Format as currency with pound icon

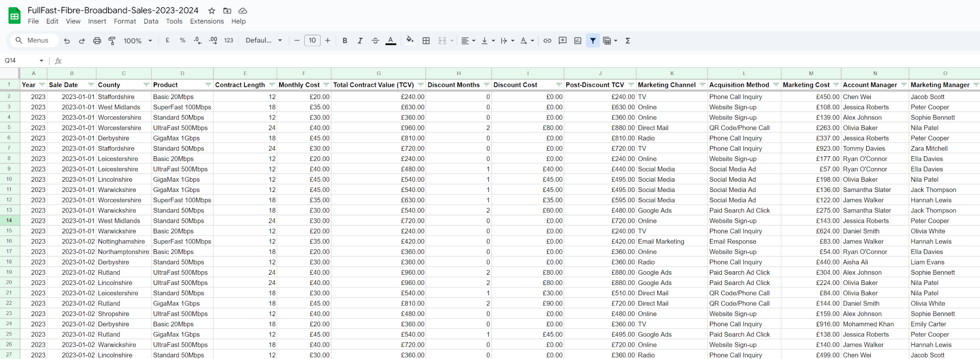click(x=167, y=40)
